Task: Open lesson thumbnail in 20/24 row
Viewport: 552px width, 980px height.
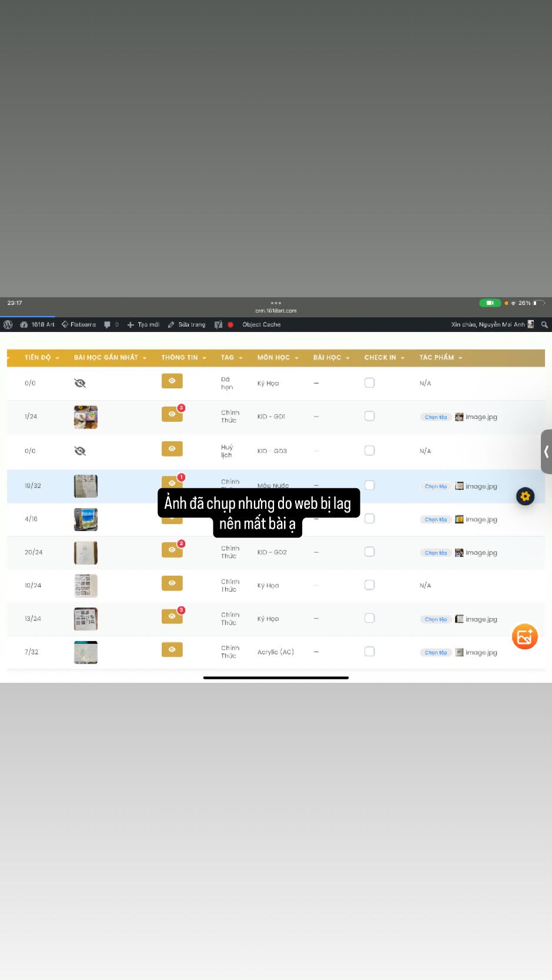Action: (x=86, y=553)
